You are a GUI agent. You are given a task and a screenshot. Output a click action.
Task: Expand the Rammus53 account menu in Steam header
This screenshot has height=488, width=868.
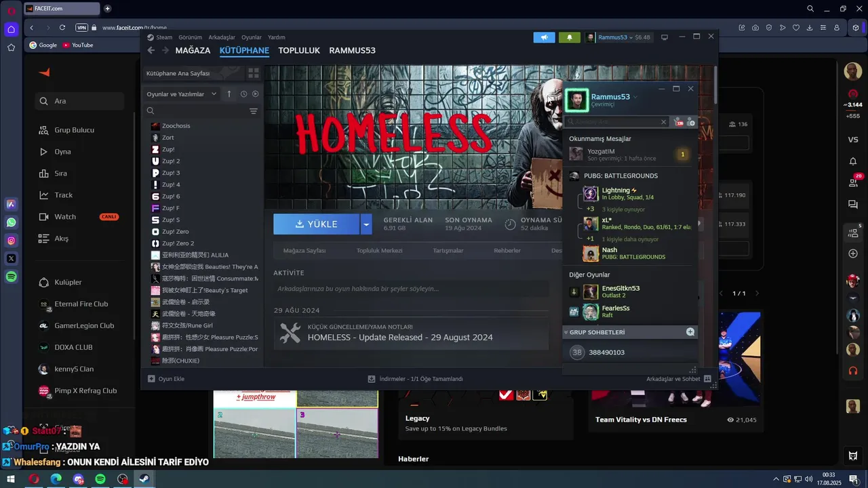tap(618, 37)
